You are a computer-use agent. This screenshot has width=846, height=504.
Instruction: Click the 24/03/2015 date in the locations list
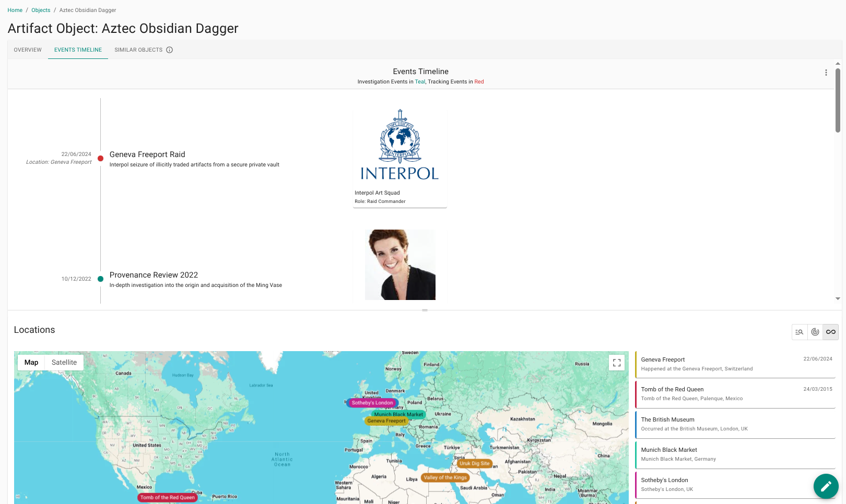click(x=818, y=389)
